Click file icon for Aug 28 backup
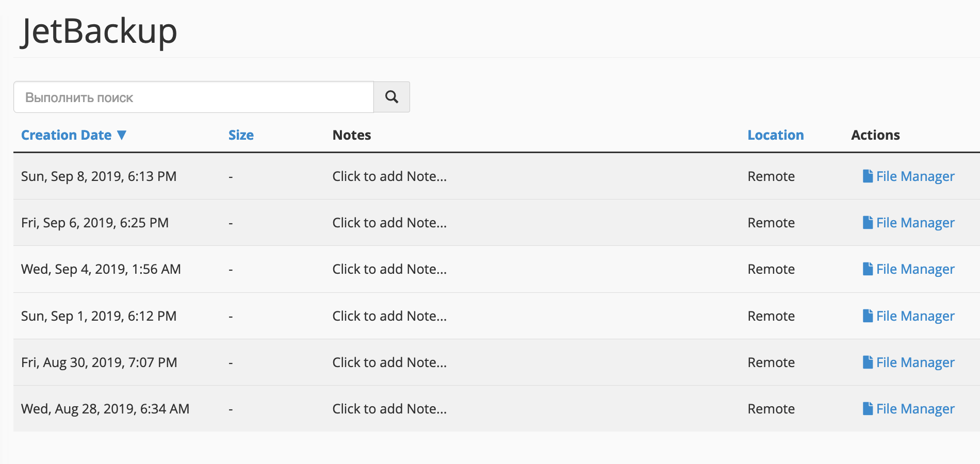This screenshot has width=980, height=464. click(868, 408)
